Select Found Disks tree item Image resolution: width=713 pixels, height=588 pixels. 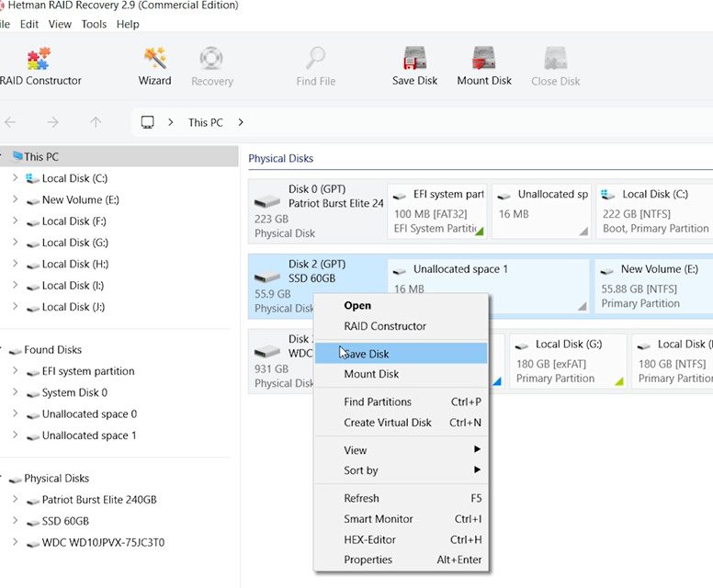52,350
